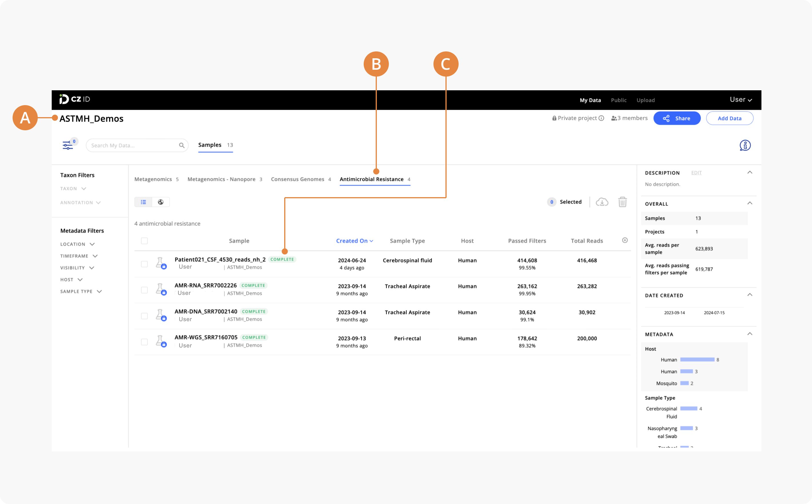Click the ASTMH_Demos project title

[x=91, y=119]
